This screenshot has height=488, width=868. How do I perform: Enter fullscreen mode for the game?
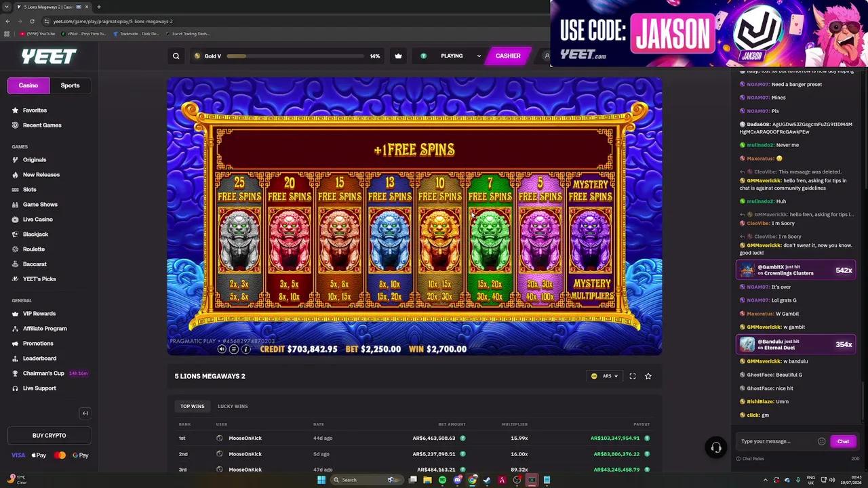pos(633,376)
